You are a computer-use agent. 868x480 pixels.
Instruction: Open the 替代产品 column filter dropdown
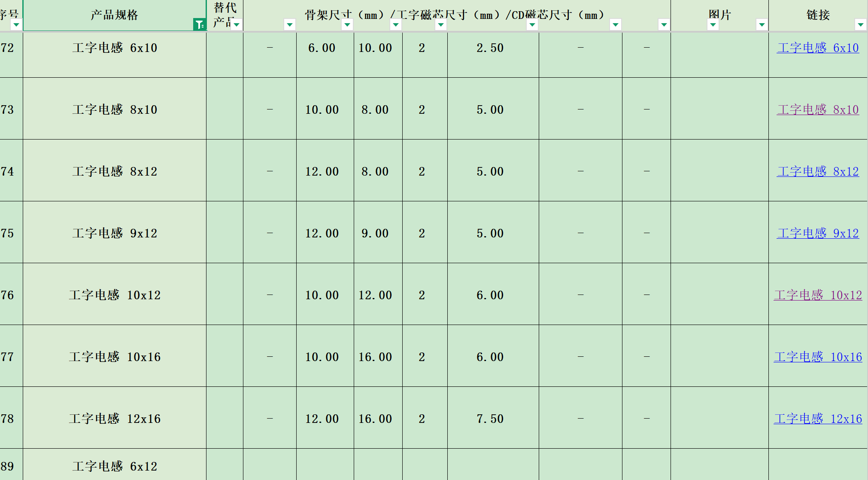(x=237, y=24)
